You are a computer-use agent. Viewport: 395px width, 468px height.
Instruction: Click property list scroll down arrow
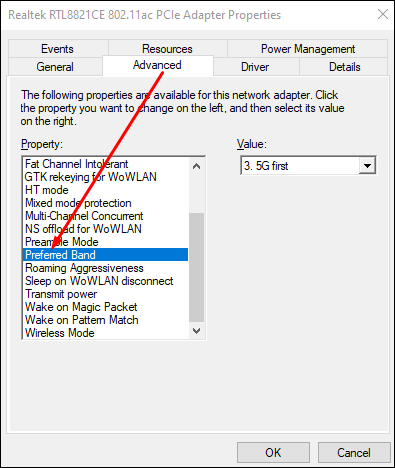tap(197, 331)
